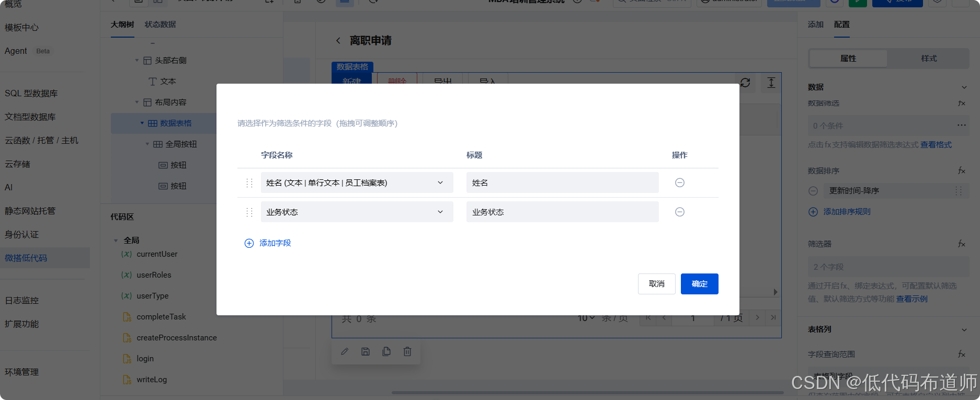Select the 文本 tree item
This screenshot has height=400, width=980.
(163, 82)
